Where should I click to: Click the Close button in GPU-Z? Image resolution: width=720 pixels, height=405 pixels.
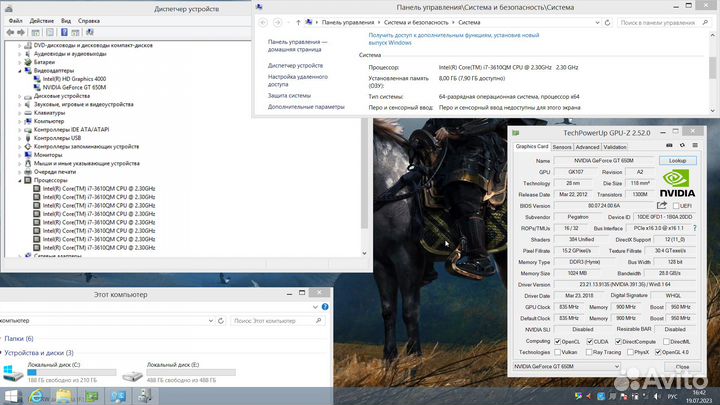pyautogui.click(x=682, y=366)
